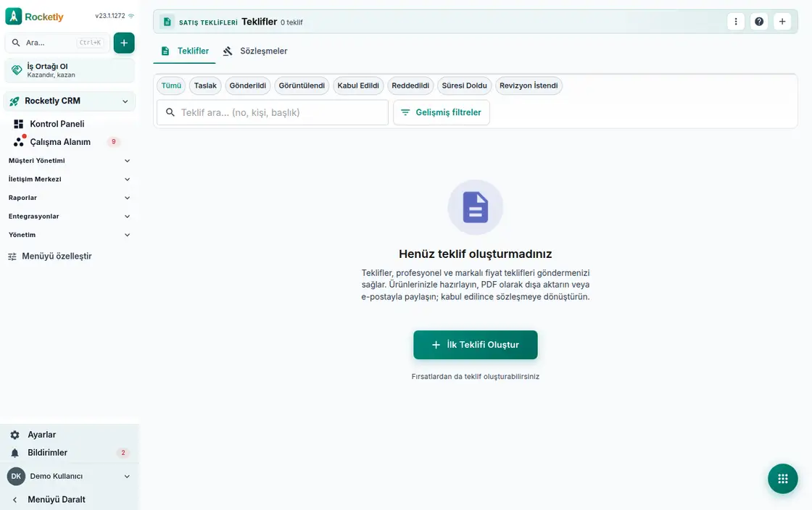Select the Süresi Doldu filter chip
The height and width of the screenshot is (510, 812).
(x=464, y=85)
